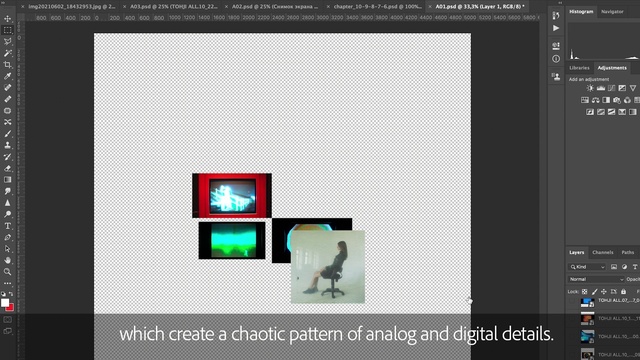Viewport: 640px width, 360px height.
Task: Select the Crop tool
Action: point(7,64)
